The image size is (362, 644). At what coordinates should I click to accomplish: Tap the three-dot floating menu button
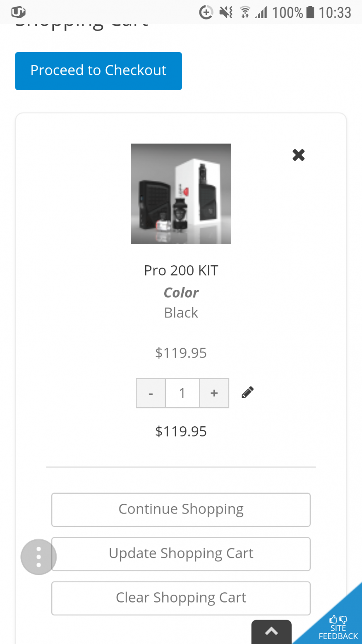tap(38, 557)
